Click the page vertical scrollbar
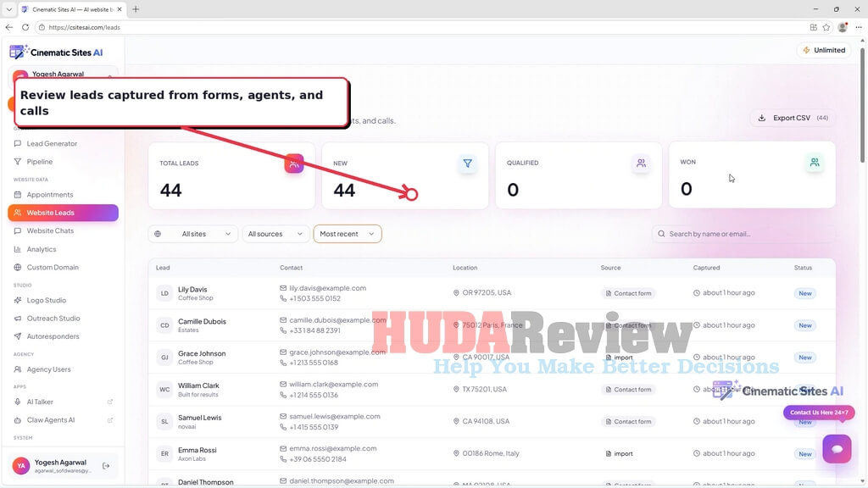Viewport: 868px width, 488px height. tap(862, 105)
